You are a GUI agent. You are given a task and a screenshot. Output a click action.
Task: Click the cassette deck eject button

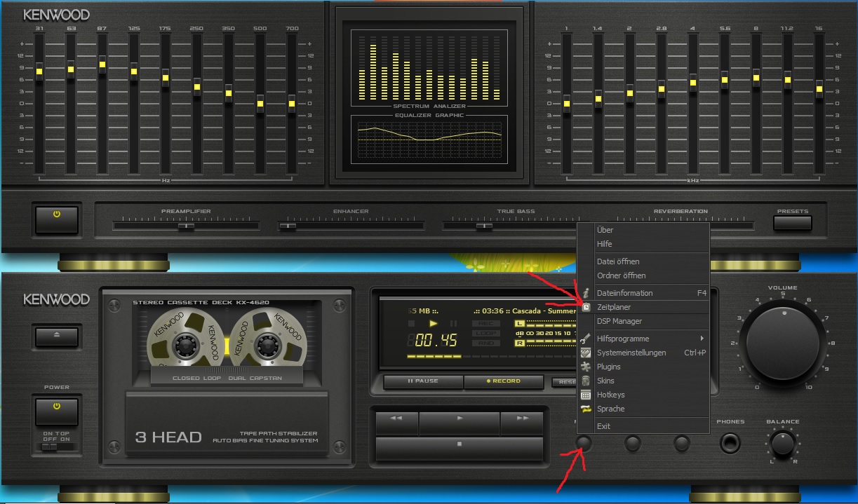point(57,336)
